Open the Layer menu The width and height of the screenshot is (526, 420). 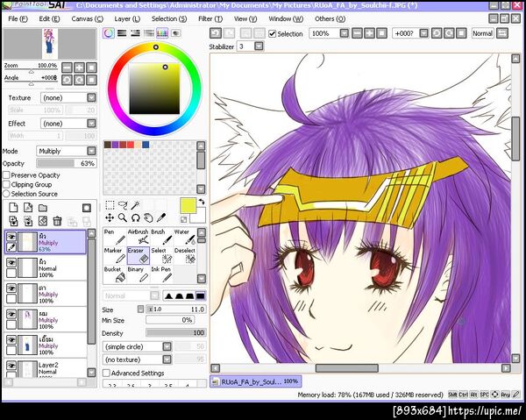127,18
